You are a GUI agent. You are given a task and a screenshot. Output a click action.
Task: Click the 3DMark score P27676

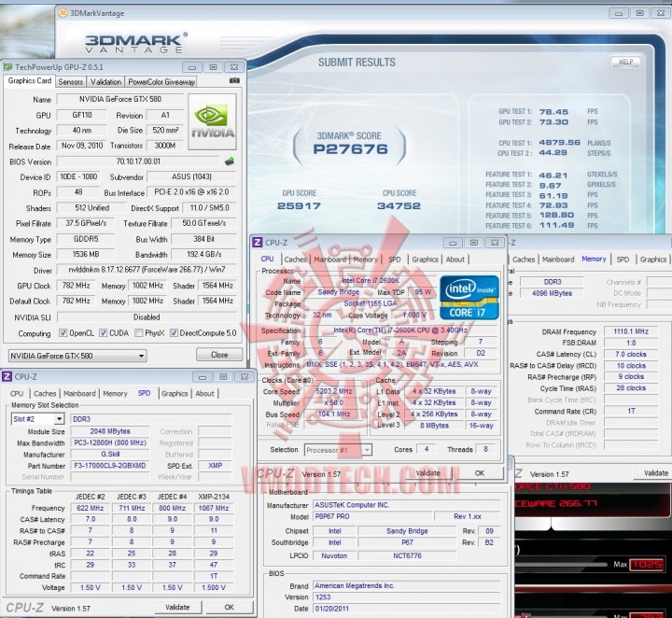pos(350,149)
